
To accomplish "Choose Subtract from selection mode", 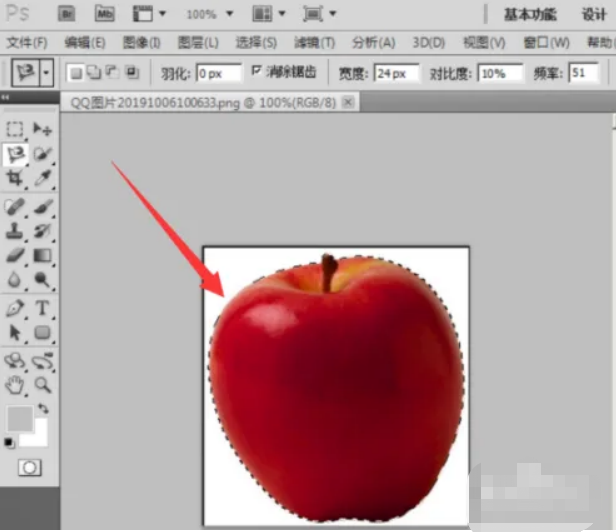I will pos(112,73).
